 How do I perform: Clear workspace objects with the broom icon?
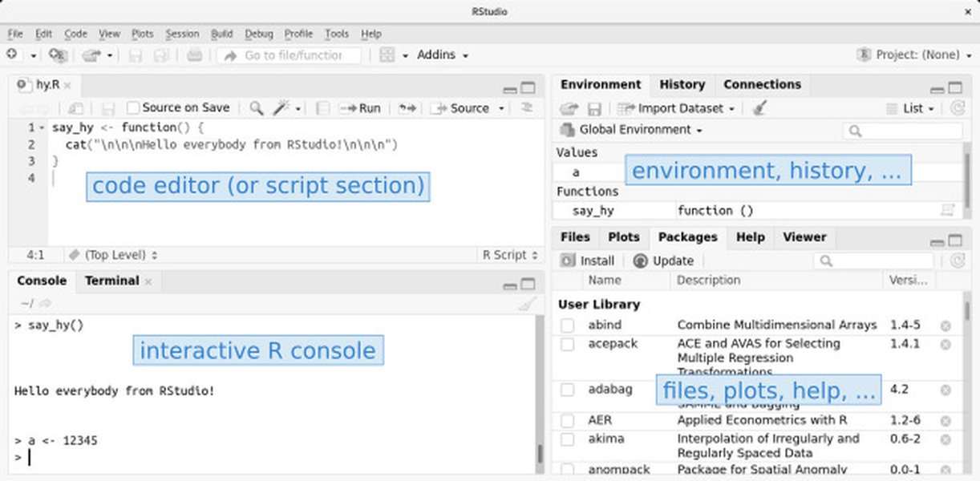[x=759, y=108]
